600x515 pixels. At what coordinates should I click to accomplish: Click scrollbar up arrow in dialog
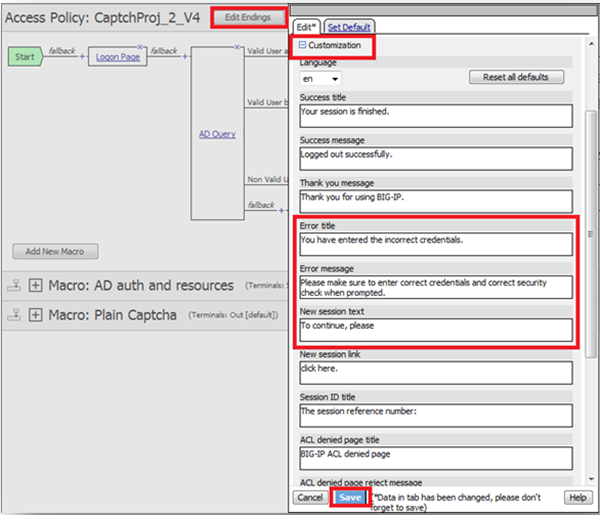tap(591, 44)
